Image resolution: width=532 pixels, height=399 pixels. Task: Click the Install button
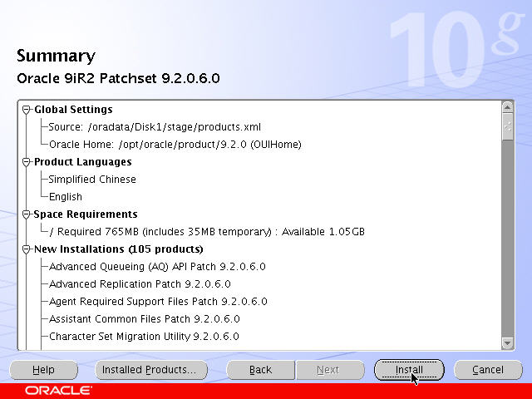tap(409, 369)
